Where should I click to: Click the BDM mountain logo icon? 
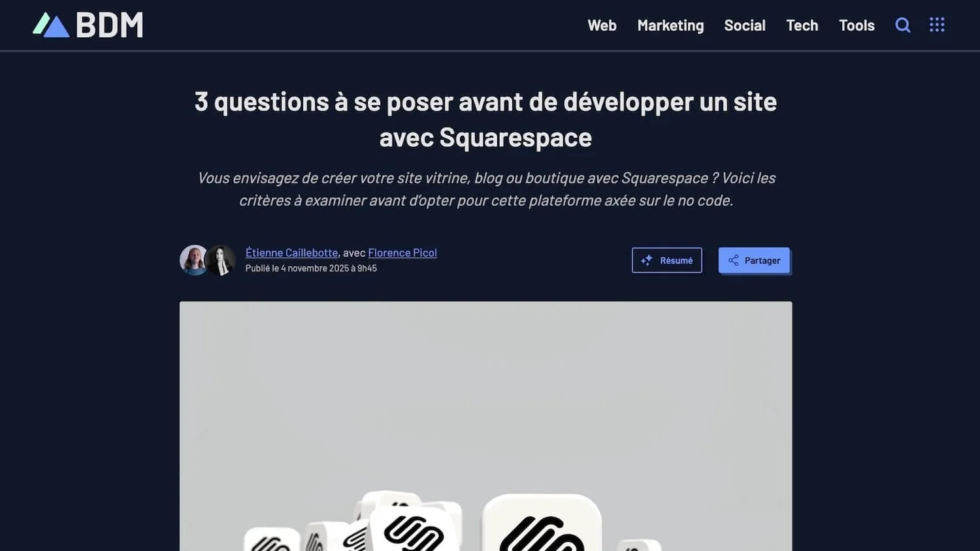coord(51,25)
